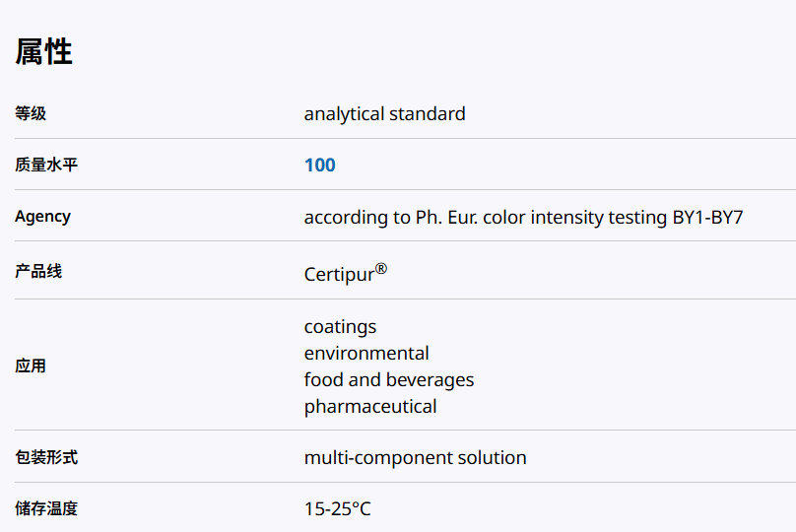The height and width of the screenshot is (532, 796).
Task: Select the 产品线 row label
Action: pos(38,271)
